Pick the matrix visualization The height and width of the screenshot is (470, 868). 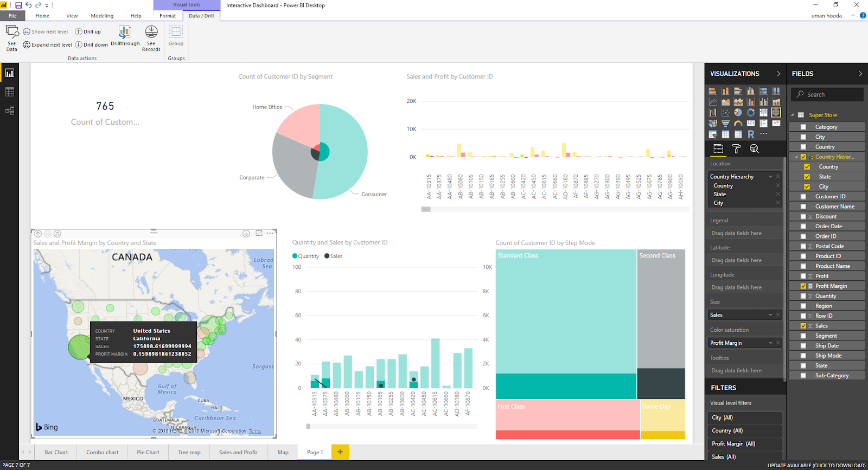(738, 134)
